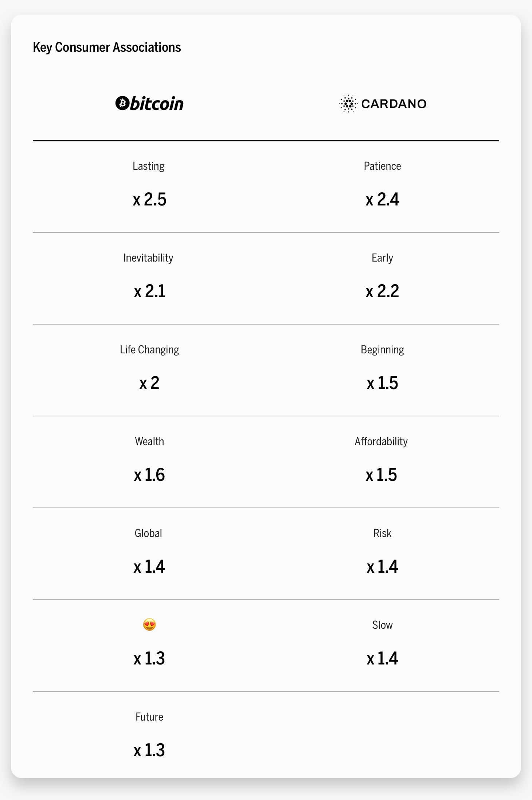Click the Cardano starburst logo icon
This screenshot has height=800, width=532.
point(348,104)
